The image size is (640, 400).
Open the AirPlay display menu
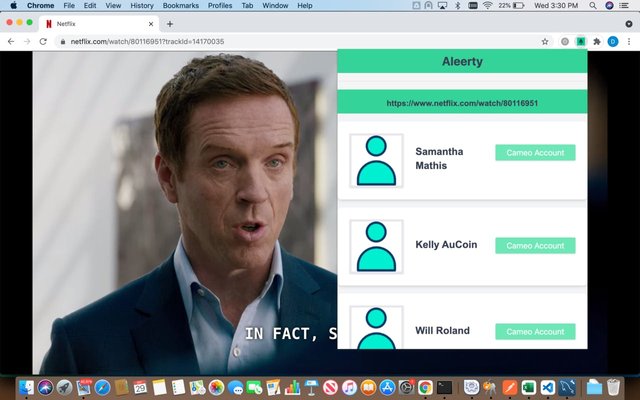pos(442,5)
